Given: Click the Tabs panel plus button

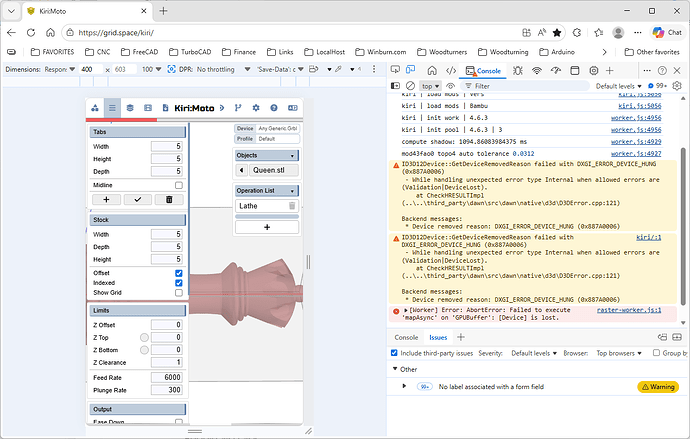Looking at the screenshot, I should coord(106,199).
